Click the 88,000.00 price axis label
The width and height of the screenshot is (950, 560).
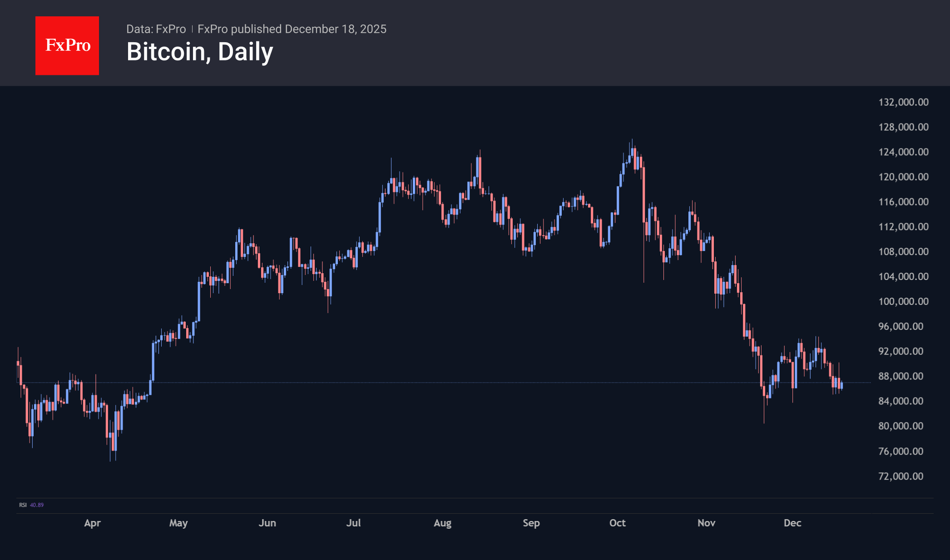pos(901,376)
